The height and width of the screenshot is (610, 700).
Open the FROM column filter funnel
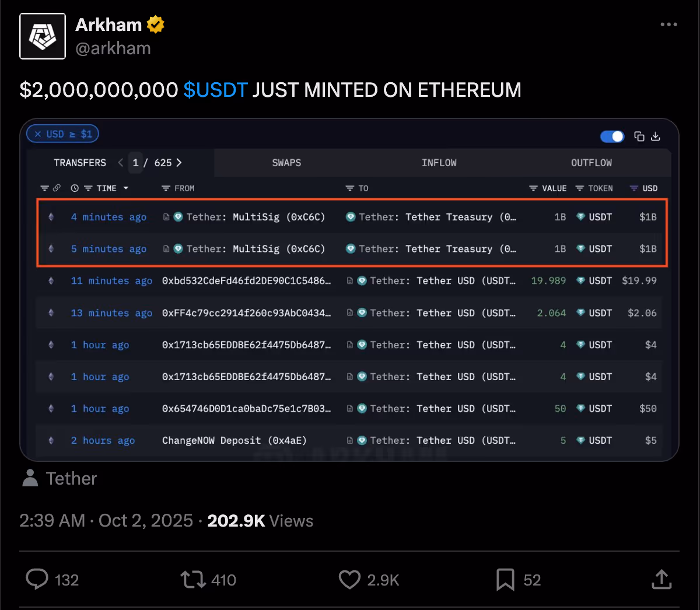pos(165,188)
